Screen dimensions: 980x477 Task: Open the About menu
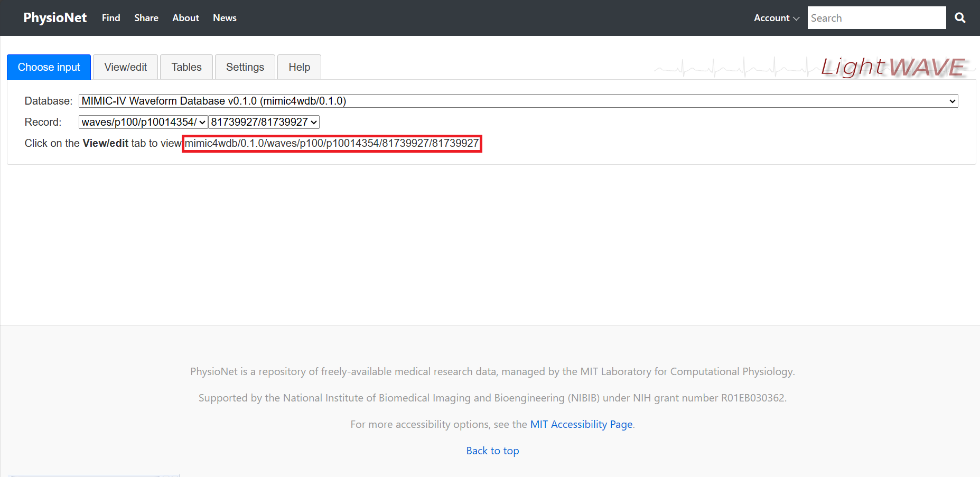pyautogui.click(x=186, y=18)
